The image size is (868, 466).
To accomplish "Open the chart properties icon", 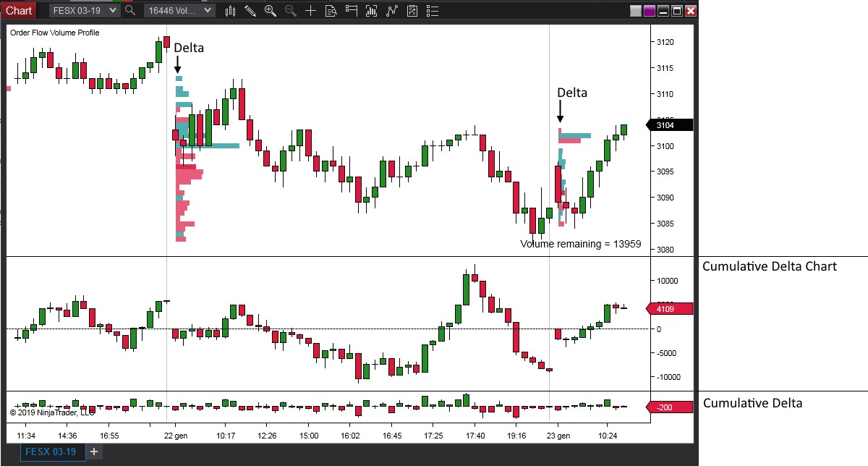I will [x=412, y=11].
